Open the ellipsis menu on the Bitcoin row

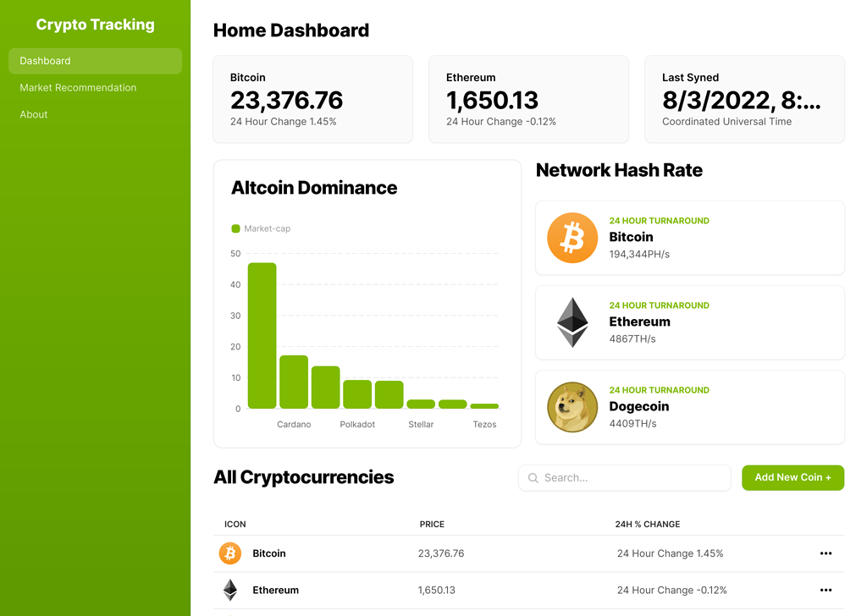826,553
